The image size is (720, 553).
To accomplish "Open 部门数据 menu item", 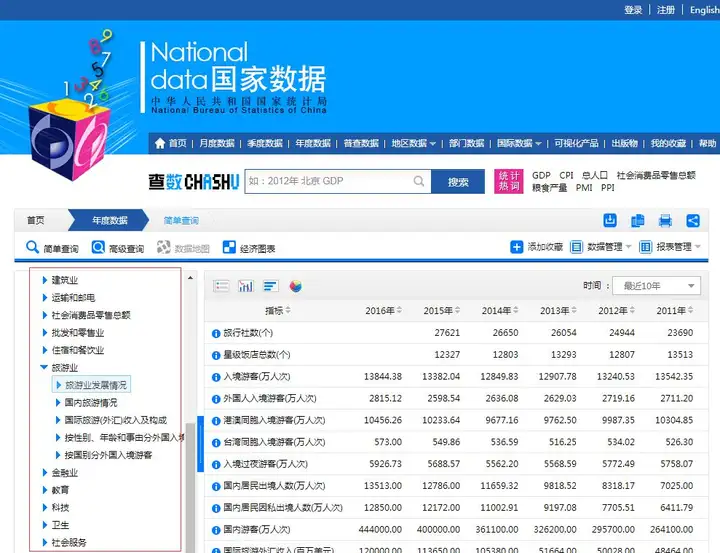I will point(467,143).
